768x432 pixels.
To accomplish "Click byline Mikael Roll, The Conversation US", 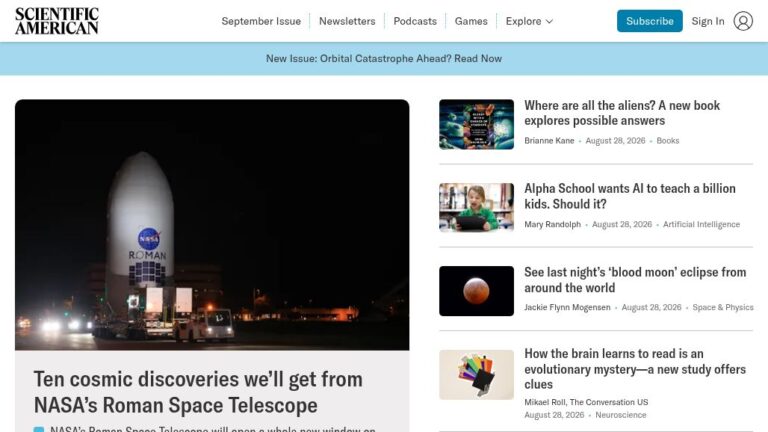I will 586,402.
